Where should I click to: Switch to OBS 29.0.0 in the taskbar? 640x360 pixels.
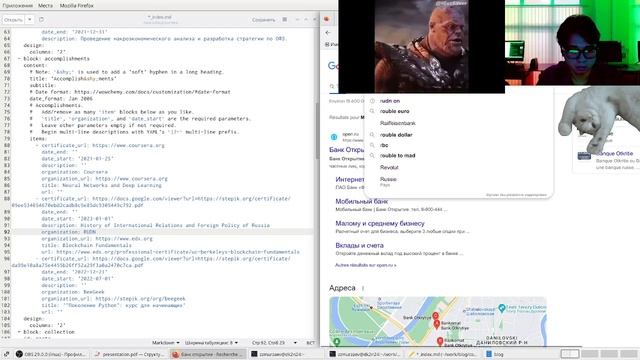point(51,354)
